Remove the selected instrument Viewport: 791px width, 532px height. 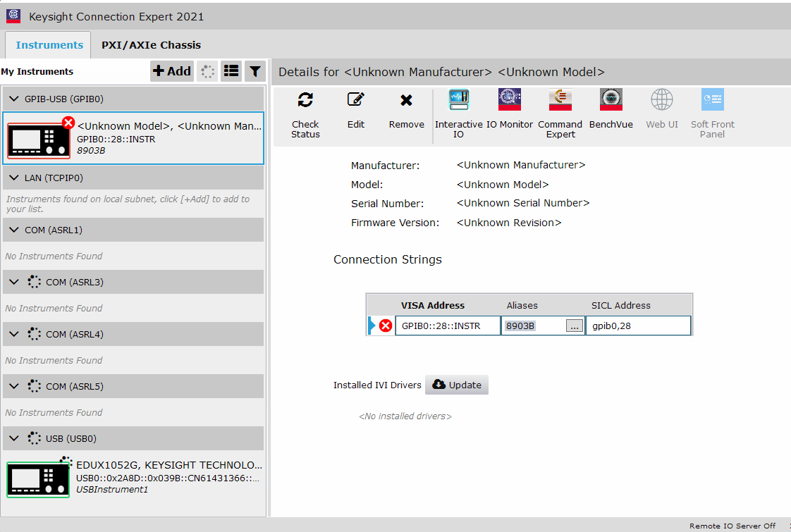[406, 100]
